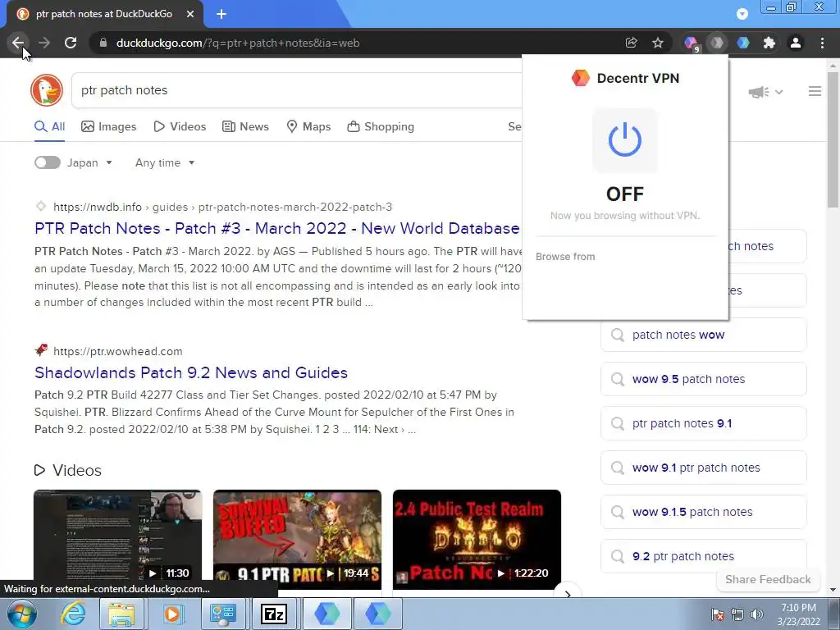
Task: Click the browser forward arrow
Action: coord(44,43)
